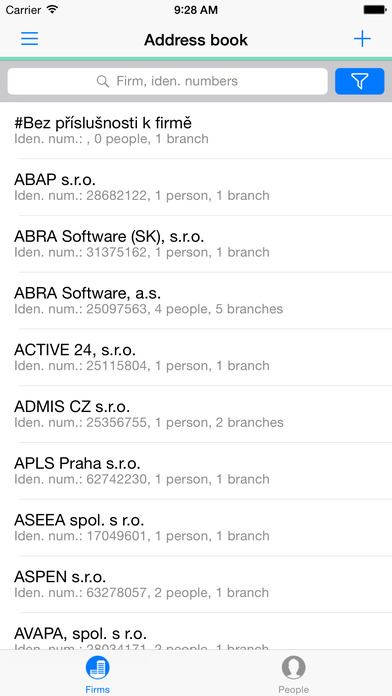
Task: Select APLS Praha s.r.o. firm
Action: pos(196,471)
